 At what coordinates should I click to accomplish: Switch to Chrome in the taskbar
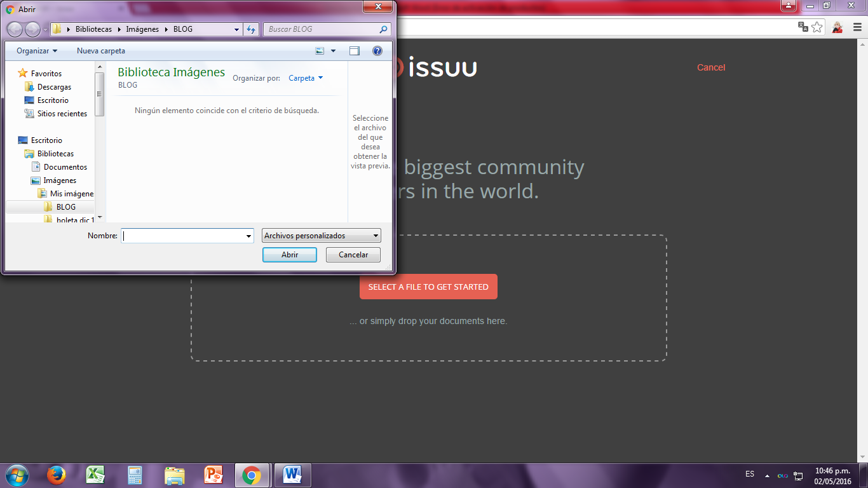click(x=252, y=475)
